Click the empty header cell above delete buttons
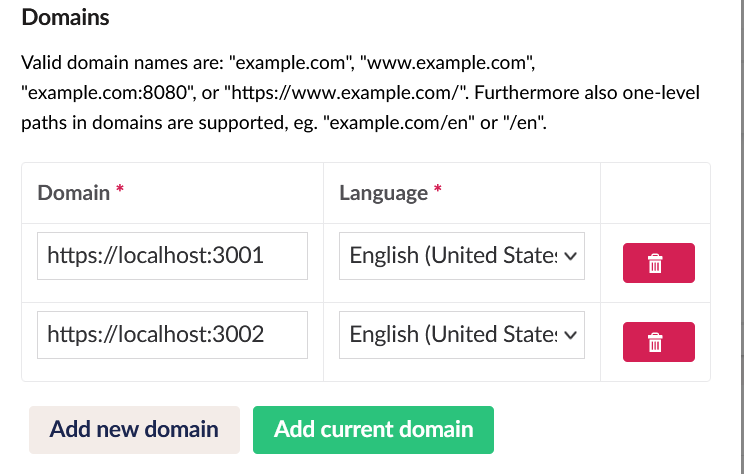Image resolution: width=744 pixels, height=474 pixels. [x=655, y=193]
